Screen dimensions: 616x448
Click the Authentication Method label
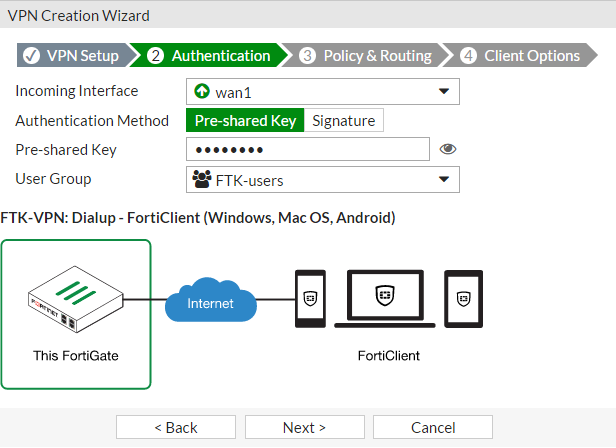pyautogui.click(x=92, y=121)
